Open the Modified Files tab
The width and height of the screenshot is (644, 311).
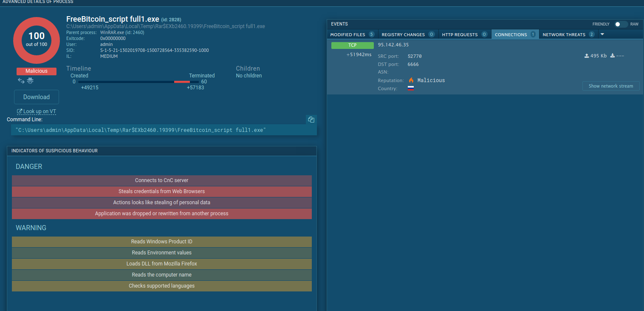click(352, 34)
